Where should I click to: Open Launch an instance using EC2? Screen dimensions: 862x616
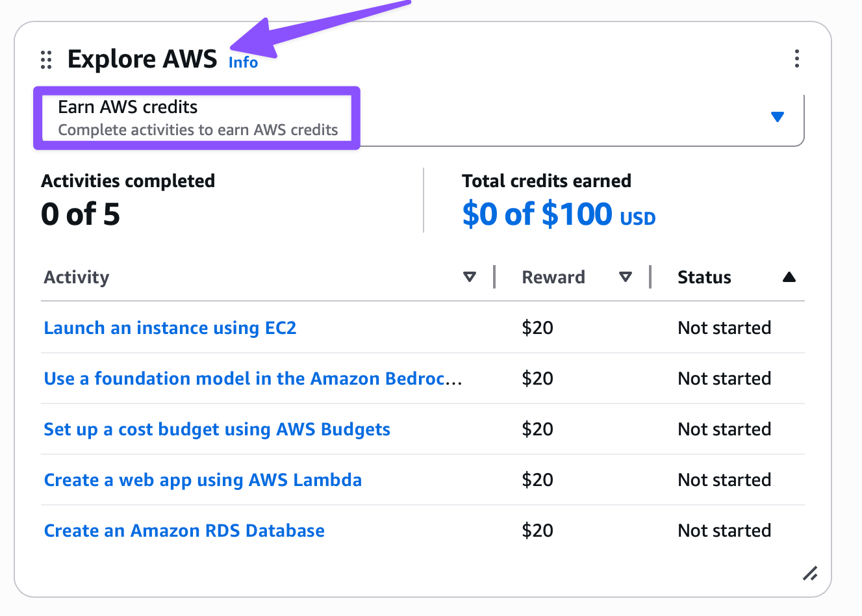[x=170, y=328]
